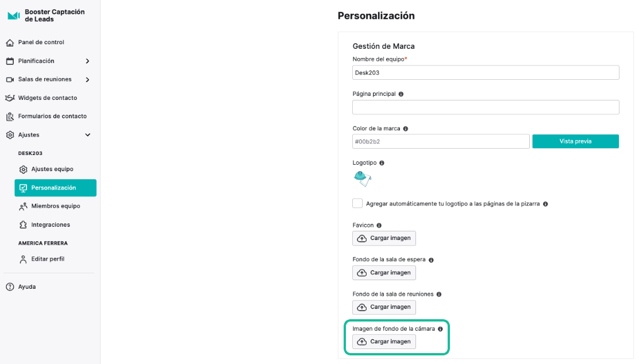Click Cargar imagen under Favicon
The height and width of the screenshot is (364, 639).
tap(384, 238)
